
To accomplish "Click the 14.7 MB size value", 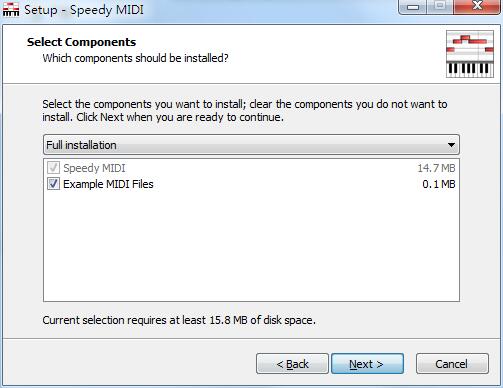I will coord(436,168).
